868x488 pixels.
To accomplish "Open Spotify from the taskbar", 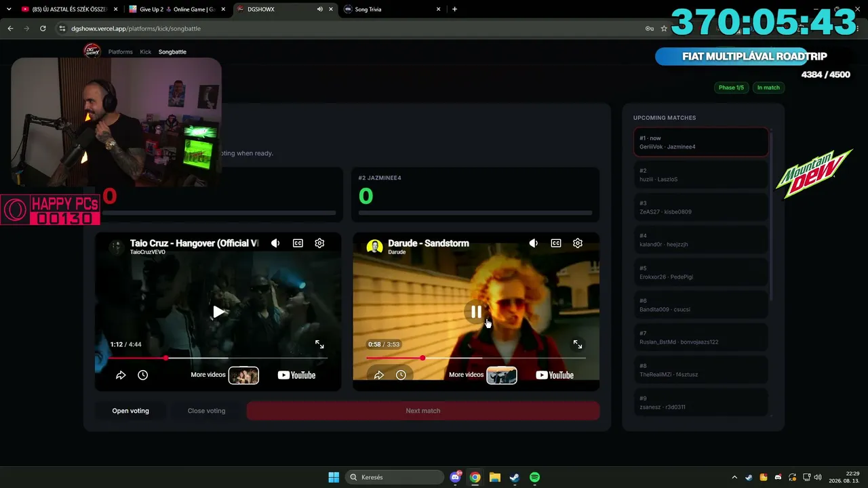I will [x=534, y=477].
